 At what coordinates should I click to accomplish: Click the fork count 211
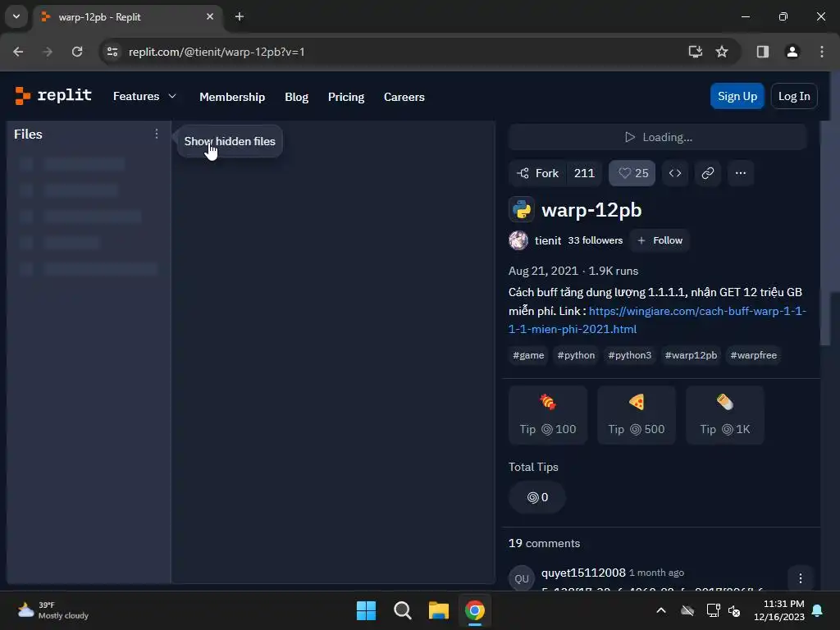pos(584,173)
